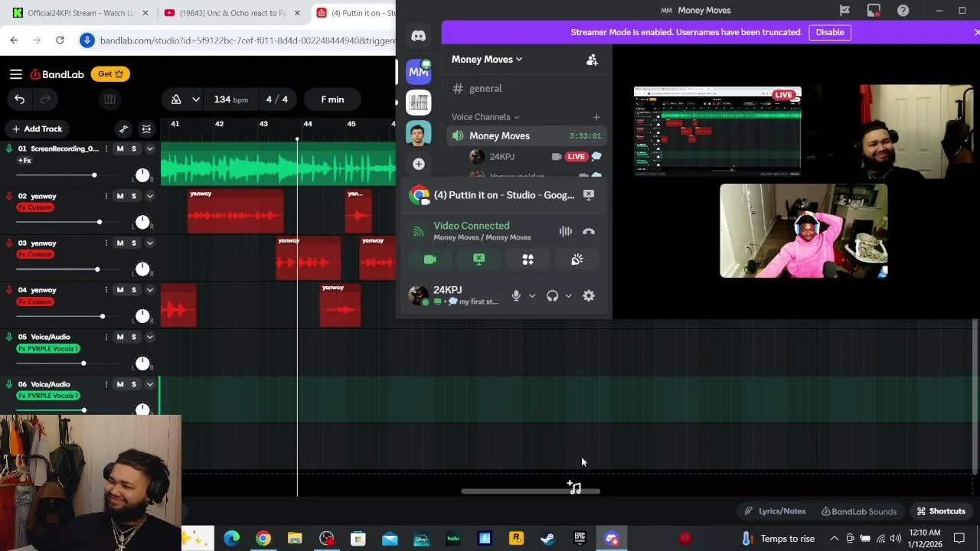
Task: Open the Shortcuts panel
Action: 941,511
